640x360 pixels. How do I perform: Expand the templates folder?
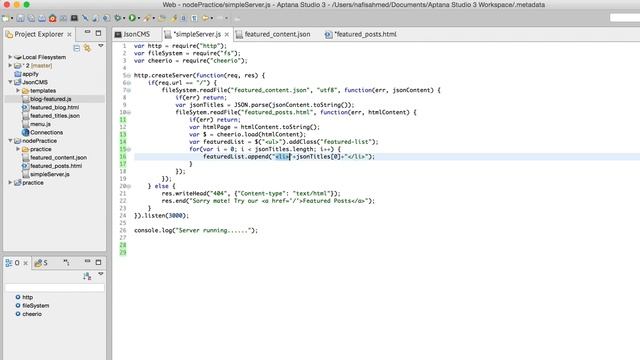click(18, 91)
